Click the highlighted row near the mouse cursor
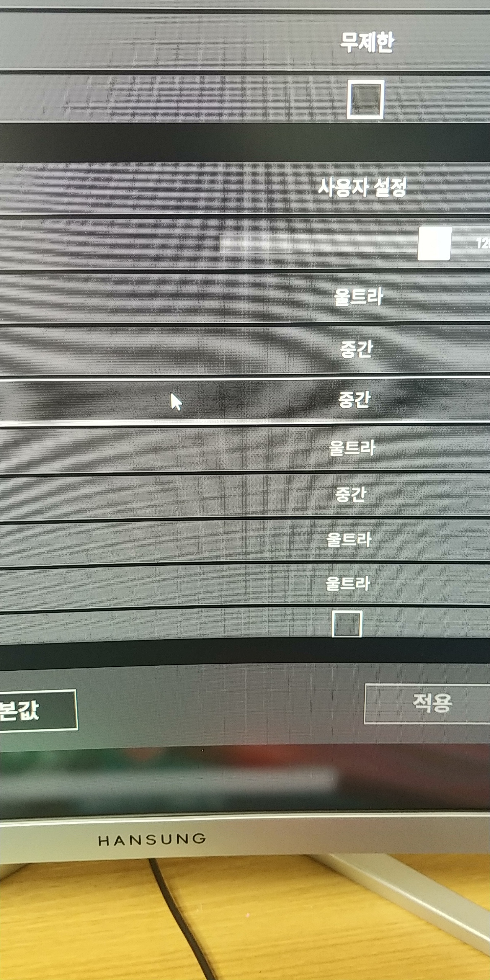 tap(245, 400)
